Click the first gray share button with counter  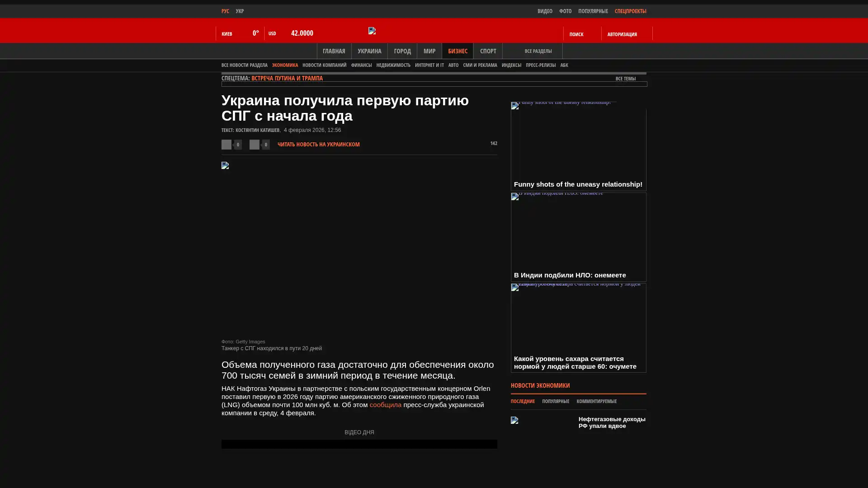coord(226,145)
